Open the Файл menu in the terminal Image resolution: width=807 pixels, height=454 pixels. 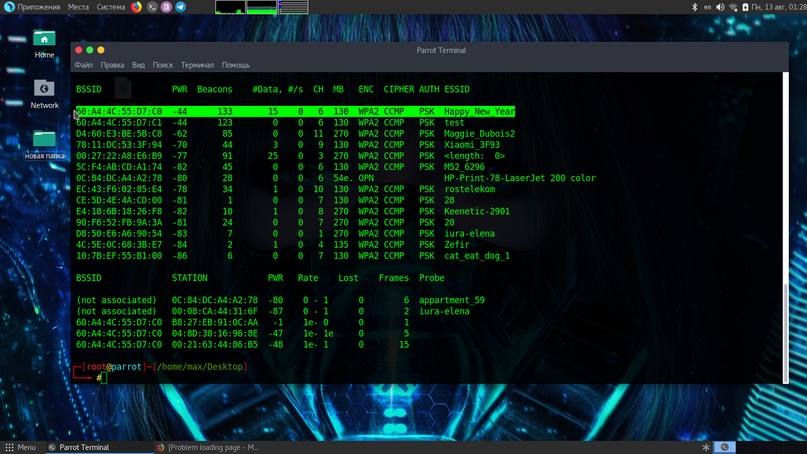click(x=84, y=65)
